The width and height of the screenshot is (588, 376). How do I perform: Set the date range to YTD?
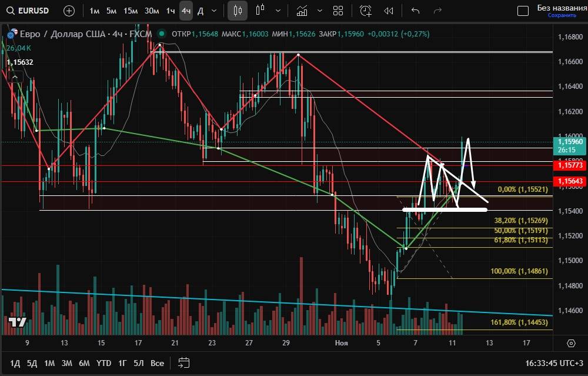104,363
